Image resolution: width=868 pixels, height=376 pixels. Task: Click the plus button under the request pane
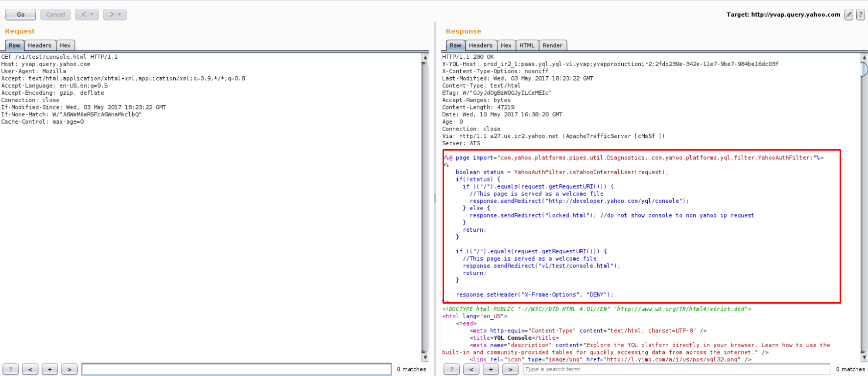click(x=49, y=369)
